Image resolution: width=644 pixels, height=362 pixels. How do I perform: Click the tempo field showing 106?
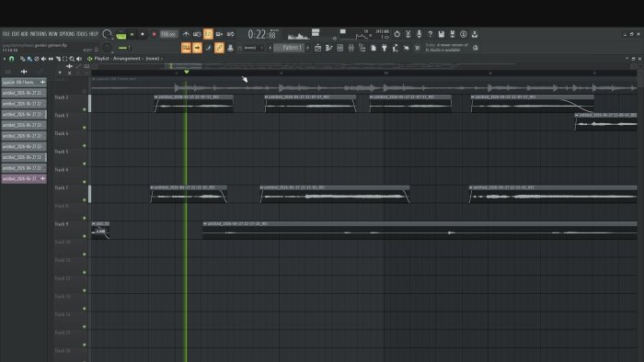(x=168, y=34)
